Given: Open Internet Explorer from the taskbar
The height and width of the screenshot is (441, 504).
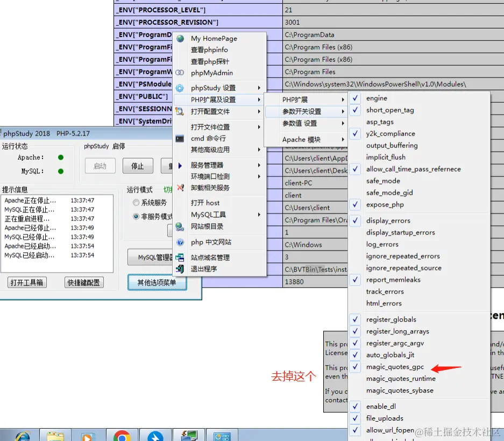Looking at the screenshot, I should click(23, 436).
